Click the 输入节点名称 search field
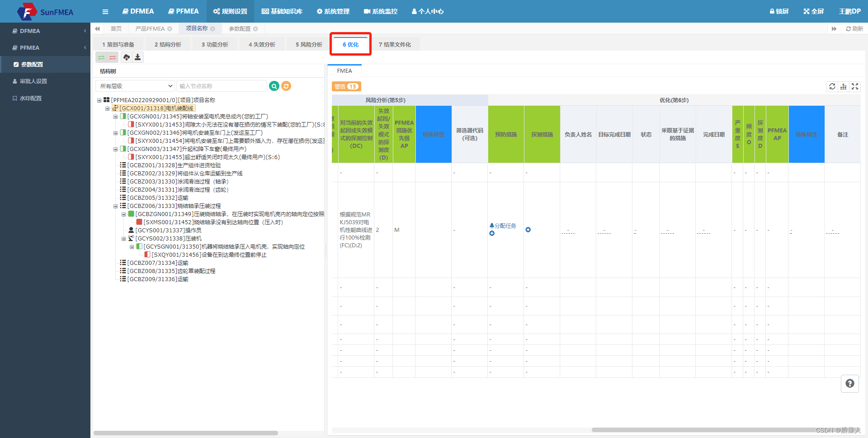Image resolution: width=868 pixels, height=438 pixels. click(222, 86)
